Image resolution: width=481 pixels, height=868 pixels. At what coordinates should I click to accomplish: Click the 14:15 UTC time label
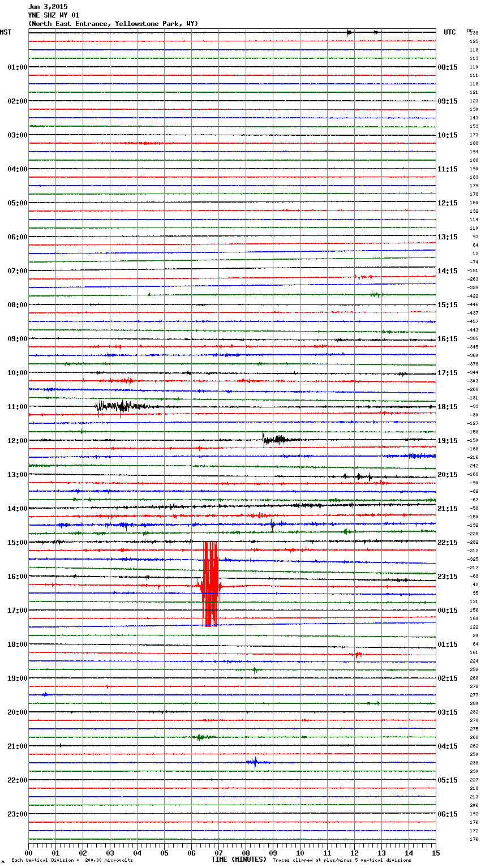pos(448,271)
